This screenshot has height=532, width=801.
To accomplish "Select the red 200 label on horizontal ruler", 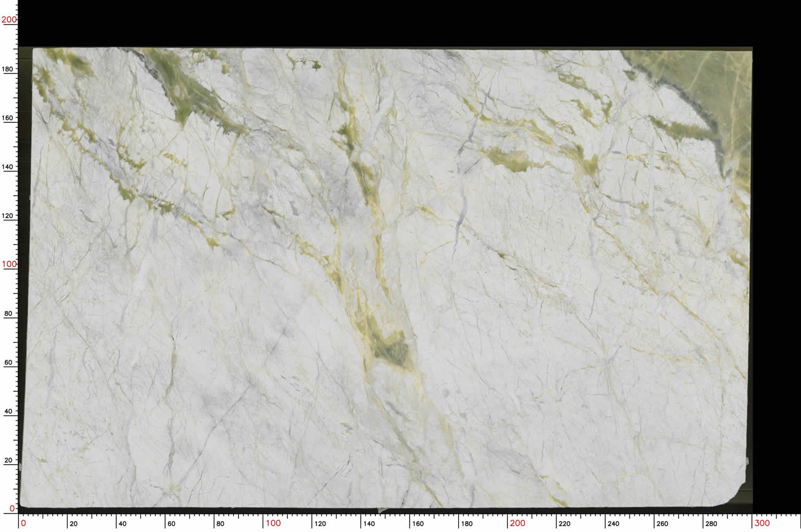I will (517, 523).
